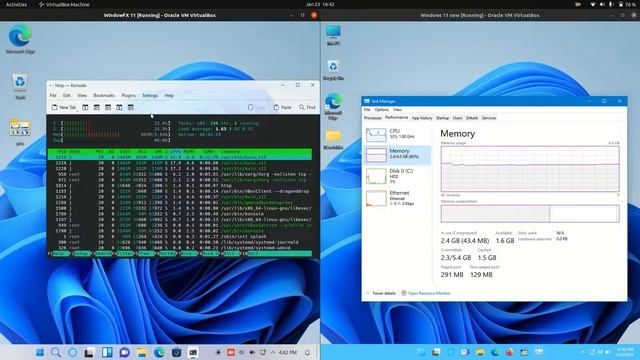Open Konsole Settings menu

[150, 96]
